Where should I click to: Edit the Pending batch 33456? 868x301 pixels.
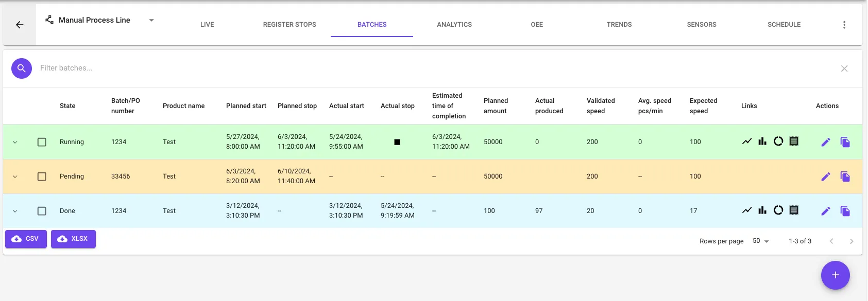click(826, 176)
